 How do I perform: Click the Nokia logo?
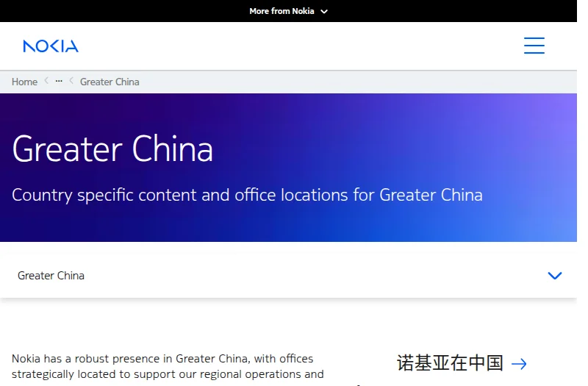tap(51, 46)
